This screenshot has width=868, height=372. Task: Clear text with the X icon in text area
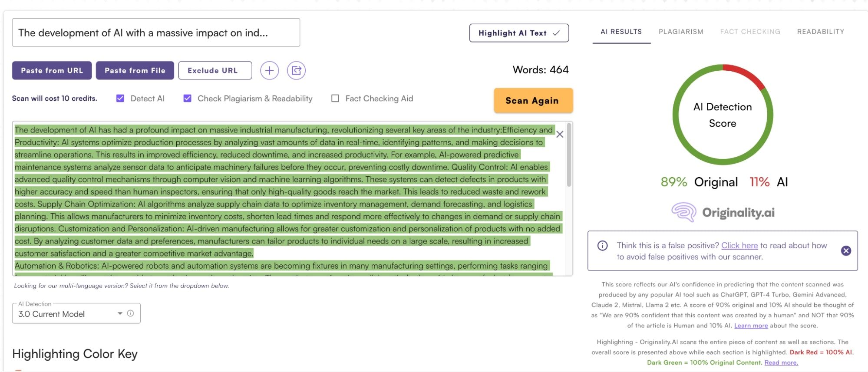(x=560, y=134)
